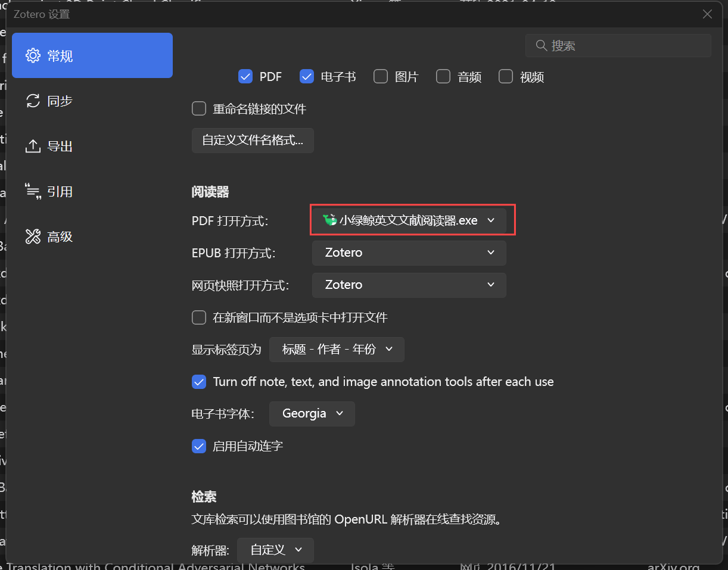
Task: Open the 电子书字体 Georgia dropdown
Action: pos(312,413)
